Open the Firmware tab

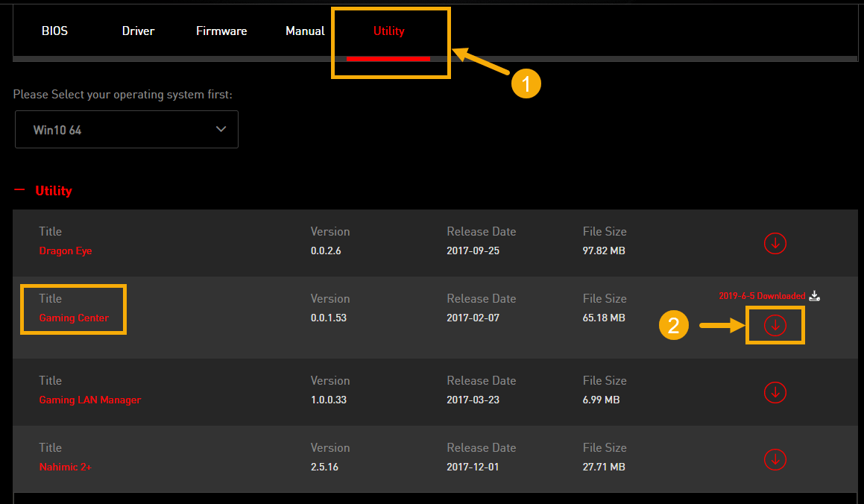(x=221, y=31)
